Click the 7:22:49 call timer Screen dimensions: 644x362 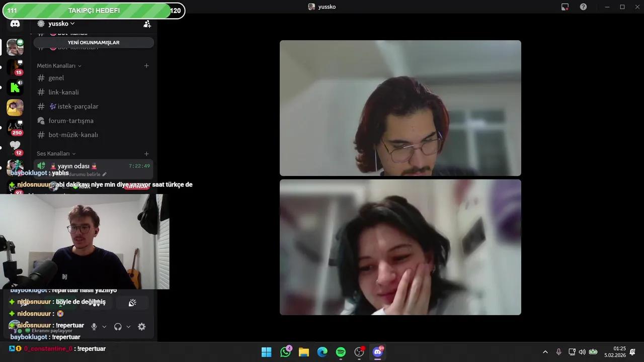coord(139,166)
